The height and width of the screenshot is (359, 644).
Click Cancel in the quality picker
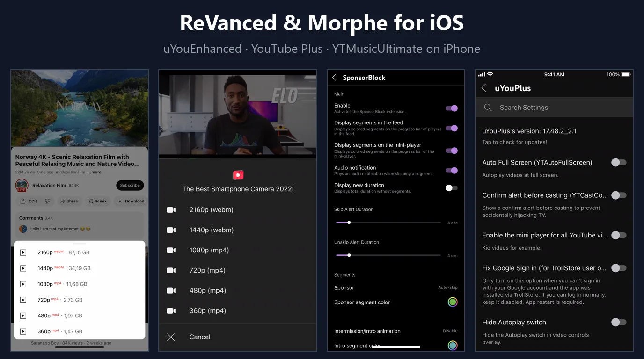pos(200,337)
